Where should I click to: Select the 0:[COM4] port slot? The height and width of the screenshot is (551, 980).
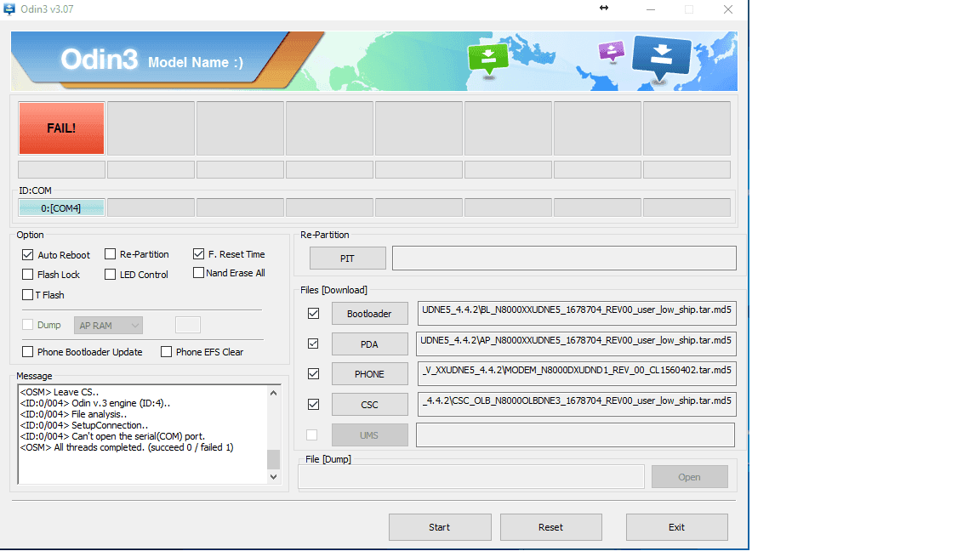[61, 208]
